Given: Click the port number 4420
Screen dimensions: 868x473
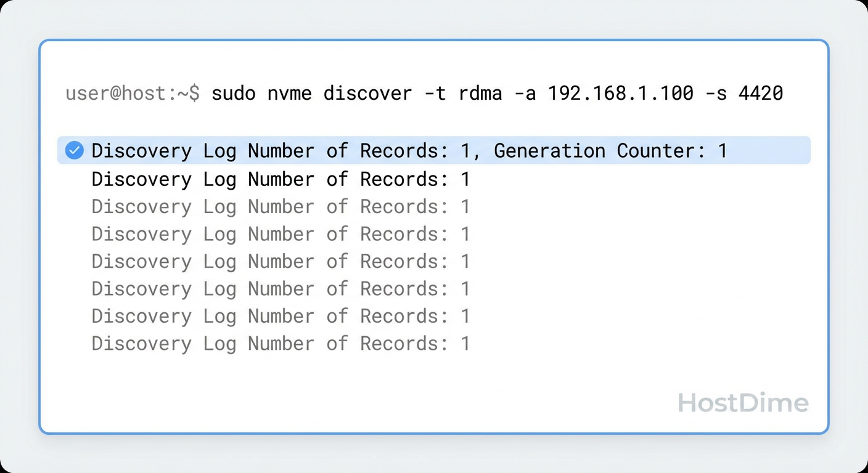Looking at the screenshot, I should [x=761, y=93].
